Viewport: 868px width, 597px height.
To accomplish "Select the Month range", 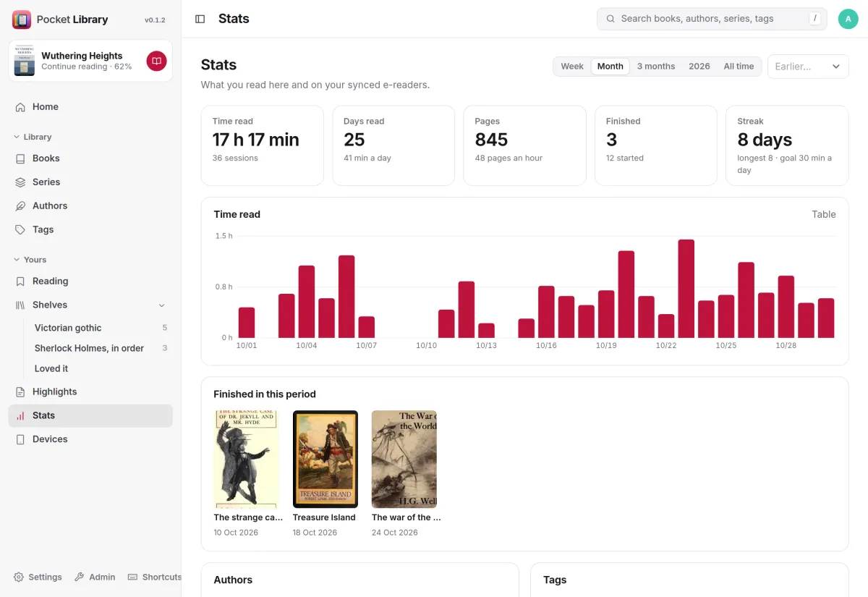I will [x=610, y=67].
